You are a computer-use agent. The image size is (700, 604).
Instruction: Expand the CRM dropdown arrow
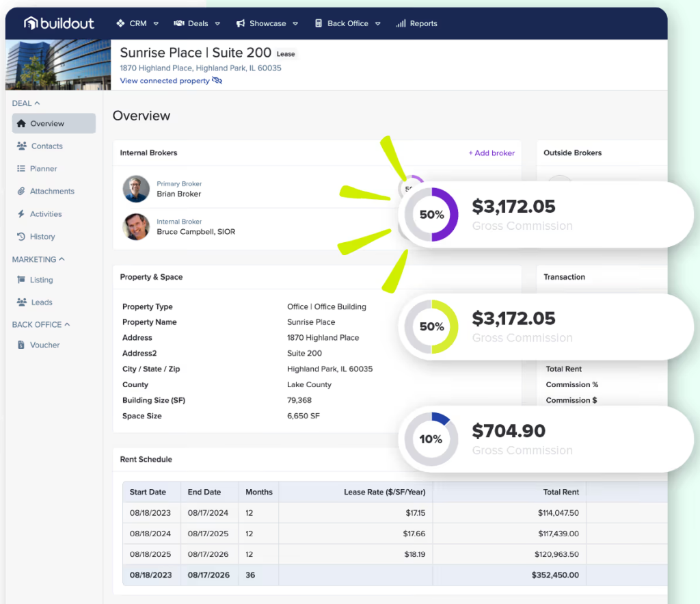[156, 24]
